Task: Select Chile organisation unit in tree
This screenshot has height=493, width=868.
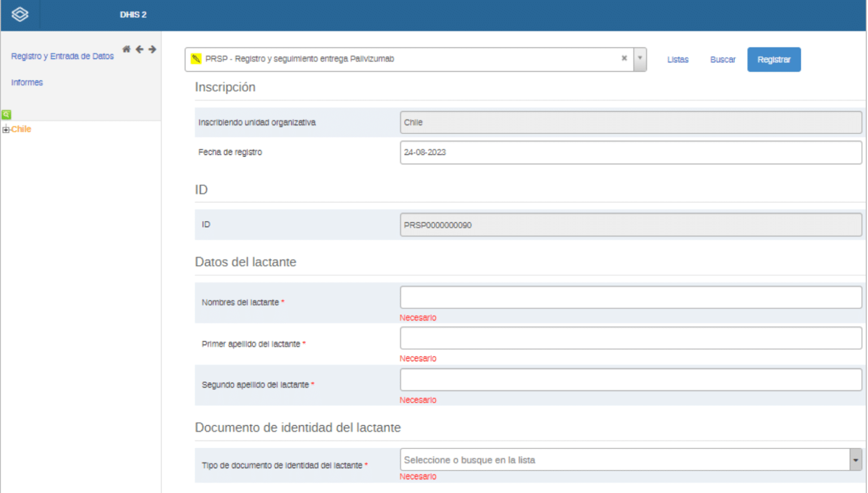Action: click(21, 129)
